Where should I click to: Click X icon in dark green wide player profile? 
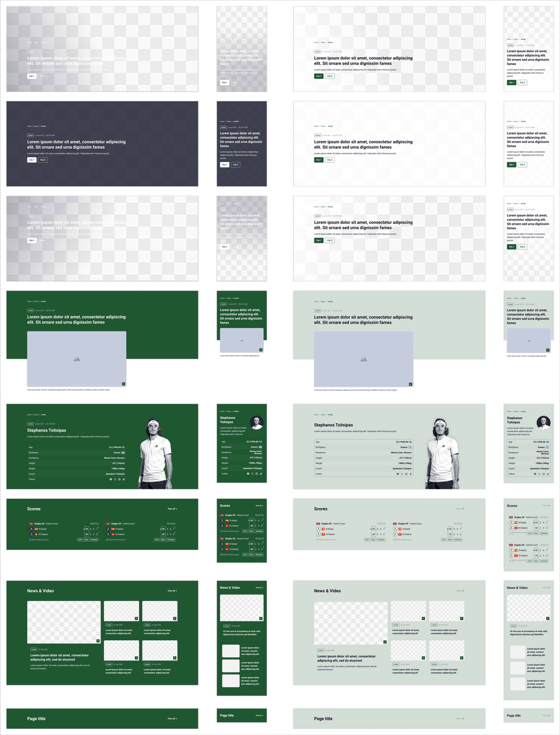(x=115, y=479)
